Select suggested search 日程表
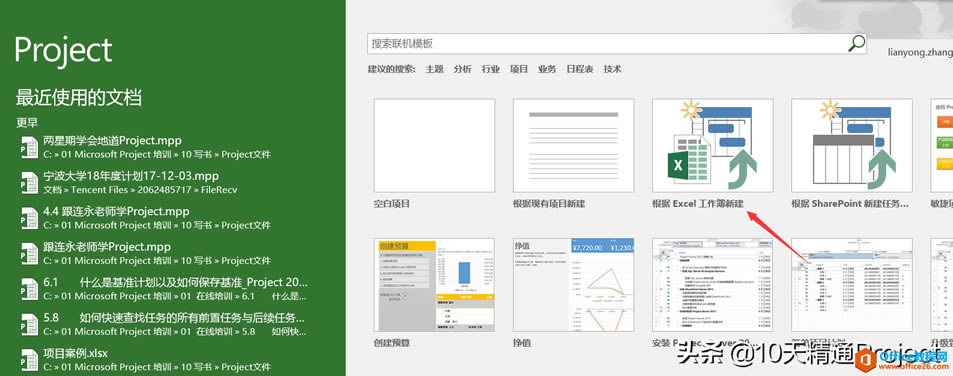 point(580,69)
